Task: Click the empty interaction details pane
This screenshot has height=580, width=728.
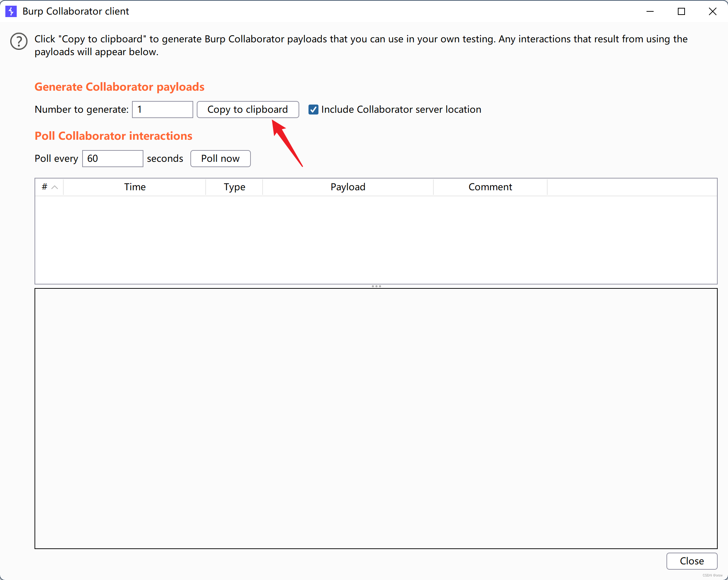Action: (376, 418)
